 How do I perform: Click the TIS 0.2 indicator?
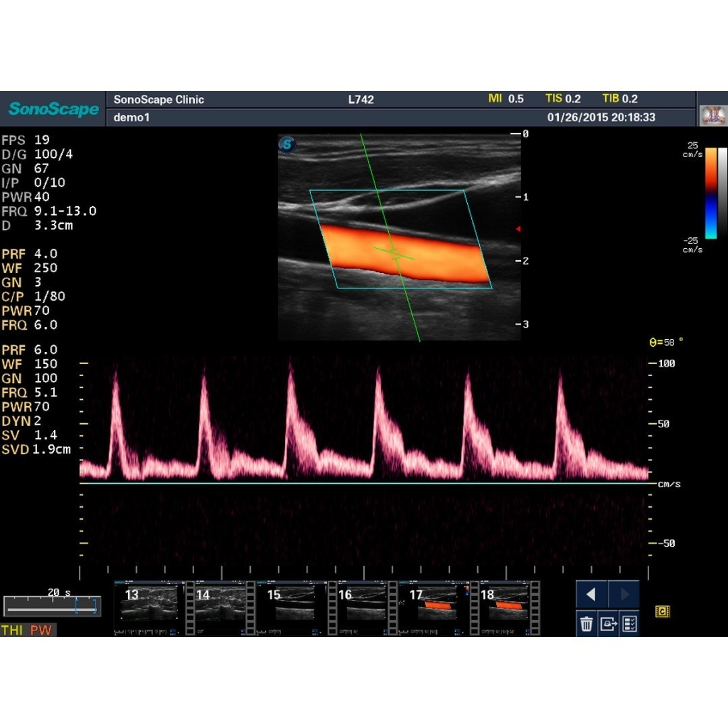563,98
